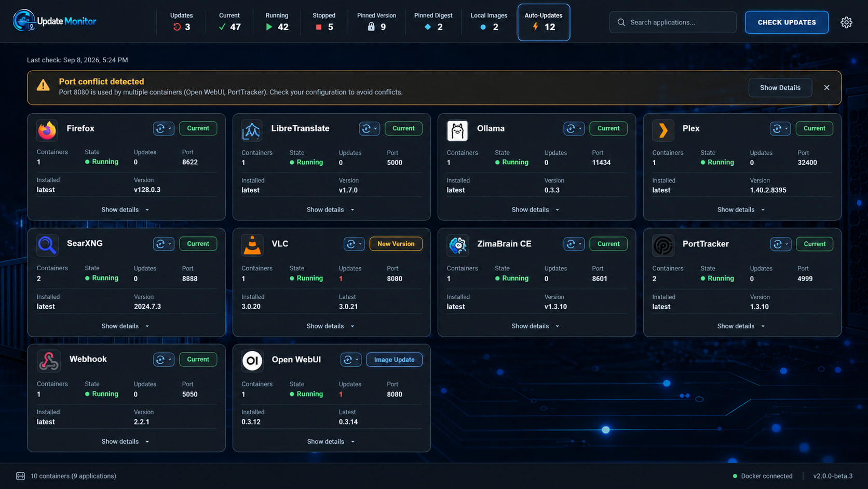Click the Open WebUI icon
Viewport: 868px width, 489px height.
click(252, 361)
